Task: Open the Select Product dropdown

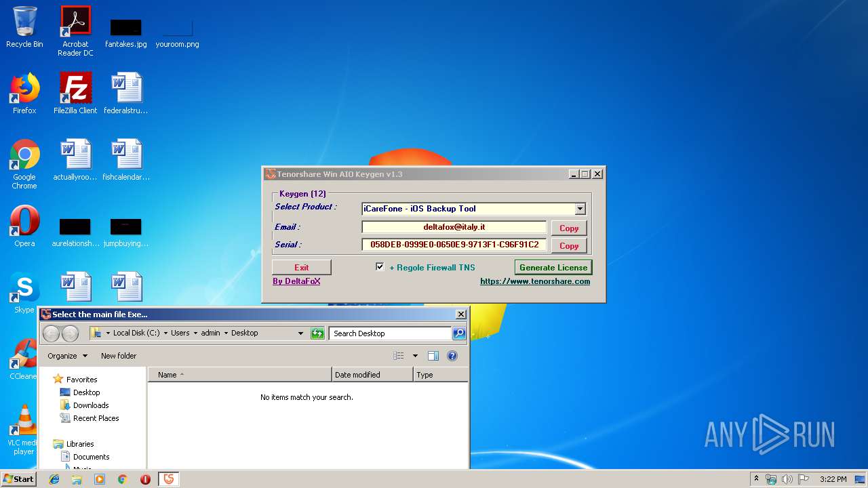Action: point(580,209)
